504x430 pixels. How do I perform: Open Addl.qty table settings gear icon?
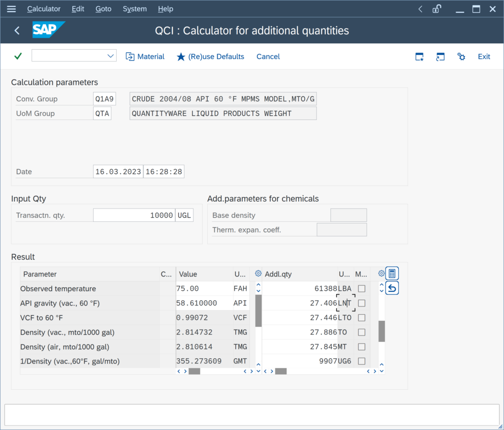(x=381, y=274)
